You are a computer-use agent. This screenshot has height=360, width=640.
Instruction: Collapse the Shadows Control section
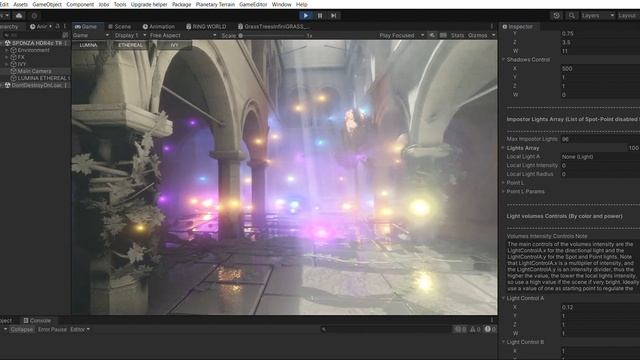coord(503,60)
